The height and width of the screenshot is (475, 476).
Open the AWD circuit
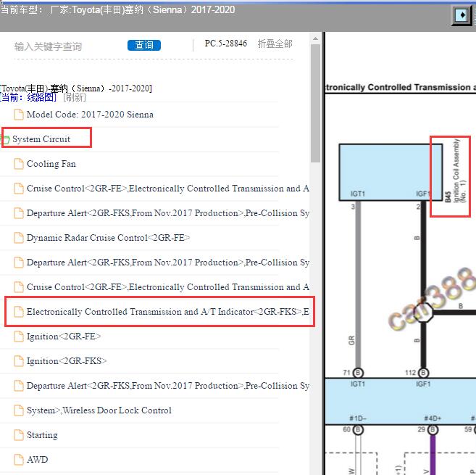pyautogui.click(x=38, y=460)
